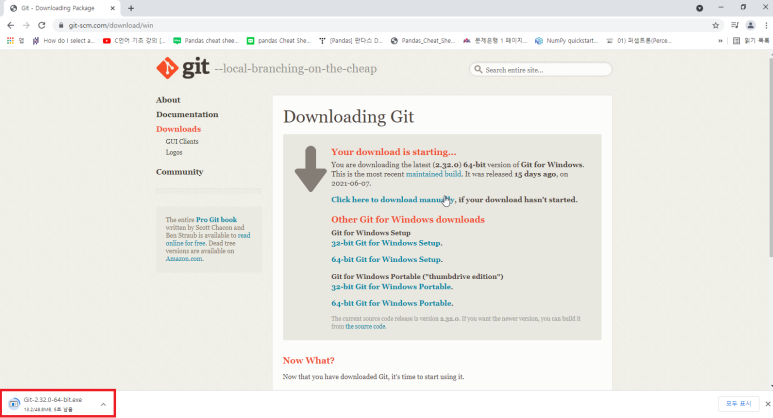
Task: Open Chrome three-dot menu
Action: click(766, 25)
